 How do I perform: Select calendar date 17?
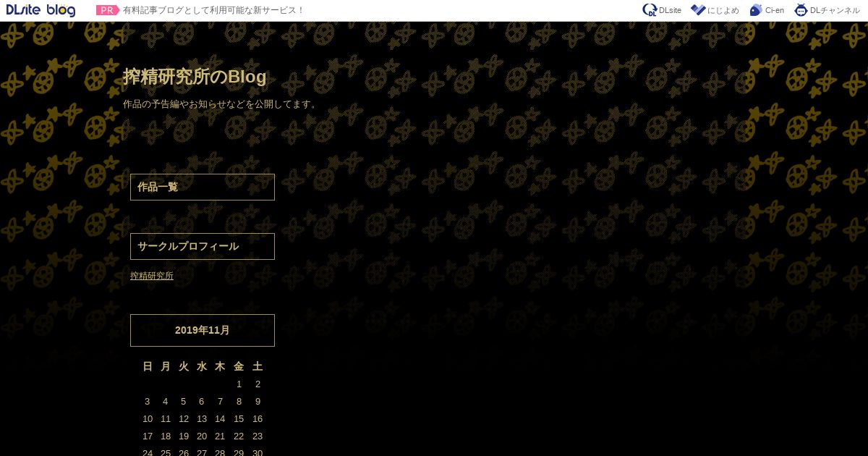click(148, 436)
